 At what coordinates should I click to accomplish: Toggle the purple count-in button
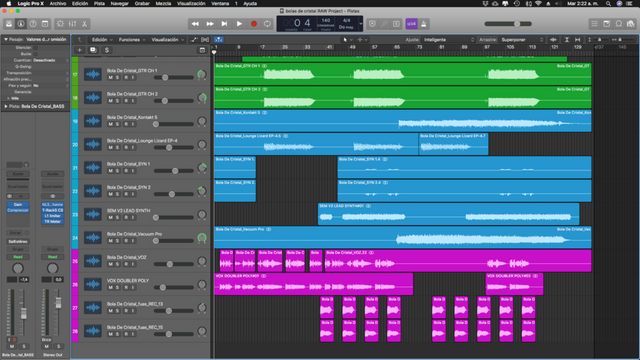coord(411,24)
